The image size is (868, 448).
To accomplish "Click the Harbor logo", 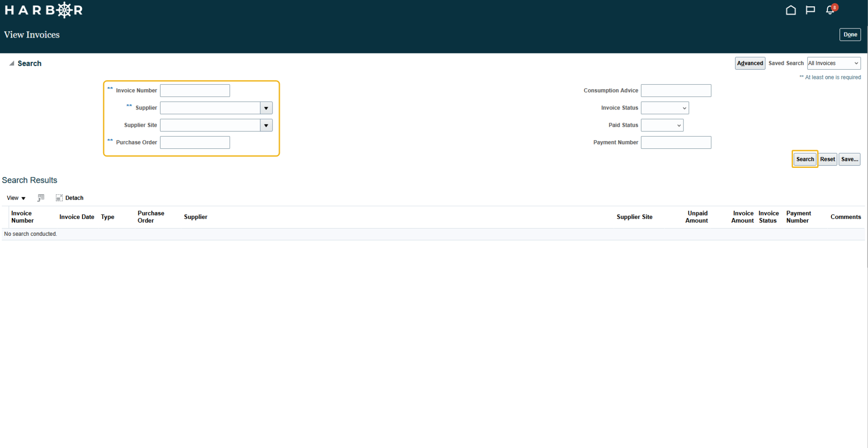I will [x=43, y=10].
